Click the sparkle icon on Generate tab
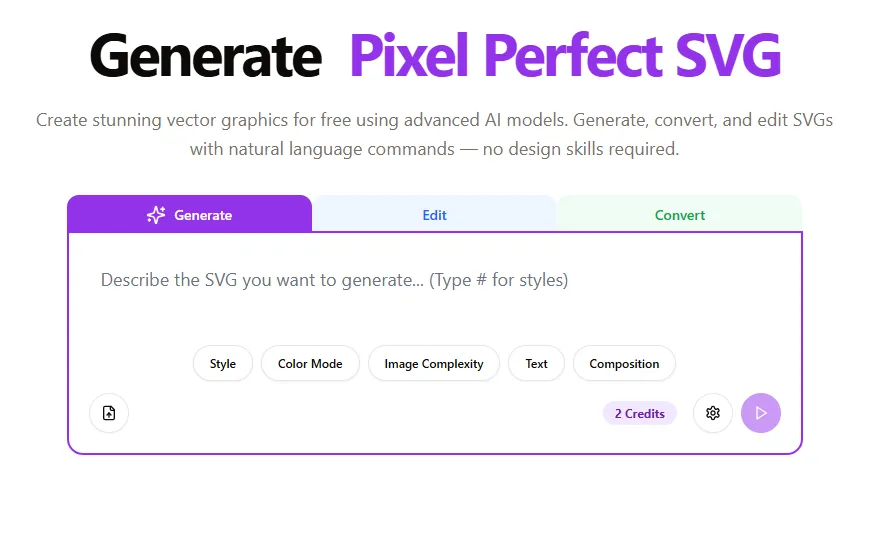873x555 pixels. click(156, 215)
